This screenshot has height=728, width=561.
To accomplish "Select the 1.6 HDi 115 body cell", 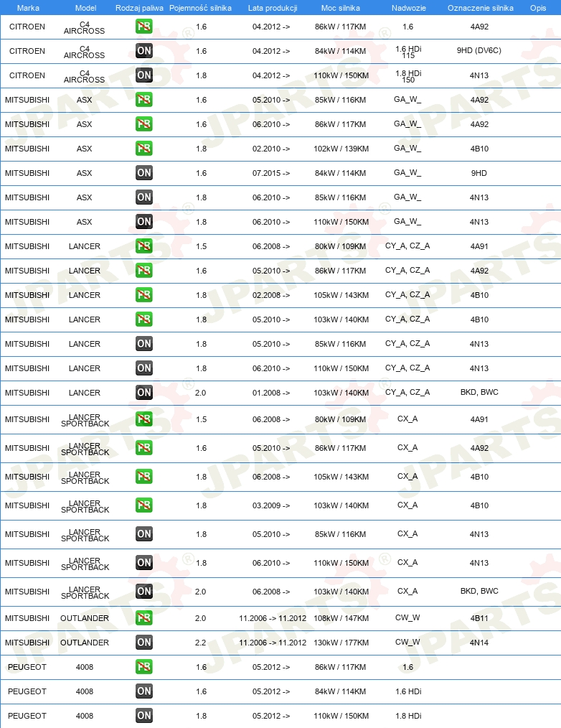I will [x=408, y=52].
